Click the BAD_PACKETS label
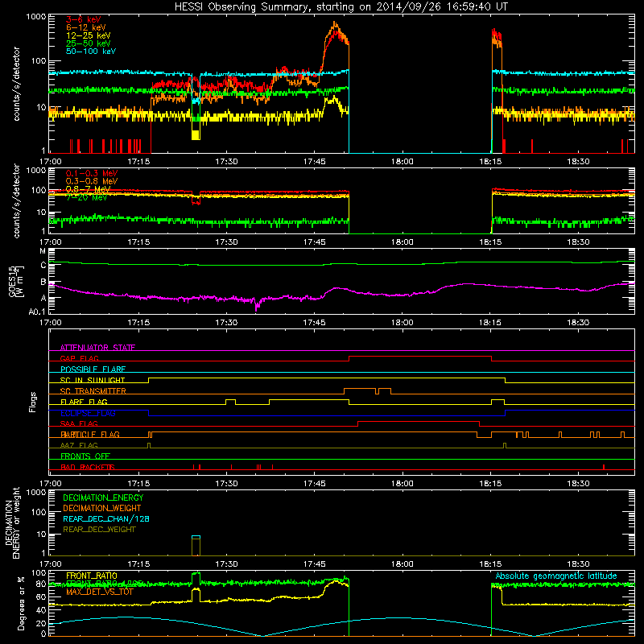644x644 pixels. [88, 467]
